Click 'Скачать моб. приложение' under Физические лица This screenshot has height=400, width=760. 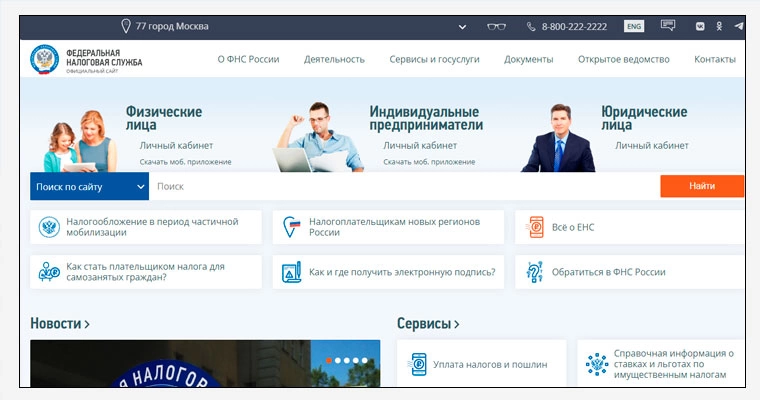[185, 162]
